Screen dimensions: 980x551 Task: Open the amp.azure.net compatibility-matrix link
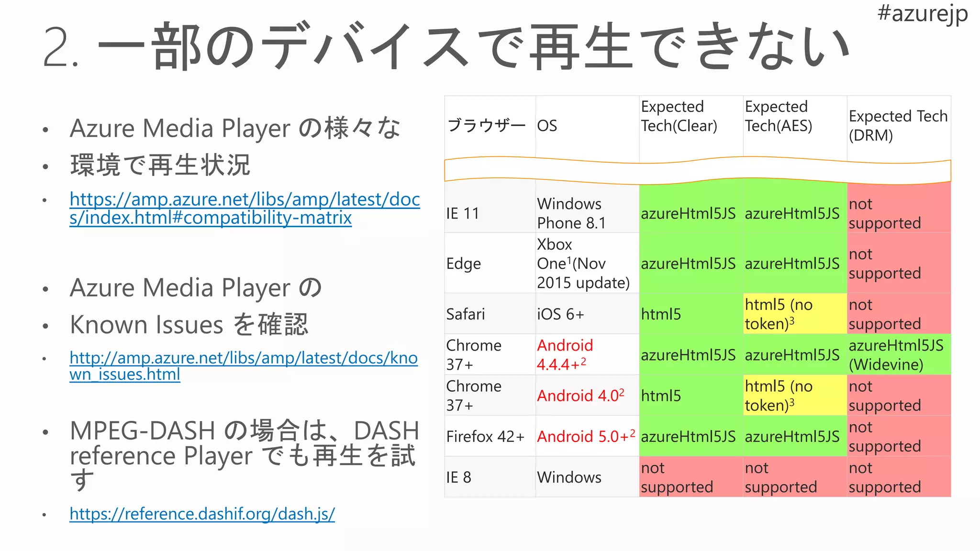245,208
